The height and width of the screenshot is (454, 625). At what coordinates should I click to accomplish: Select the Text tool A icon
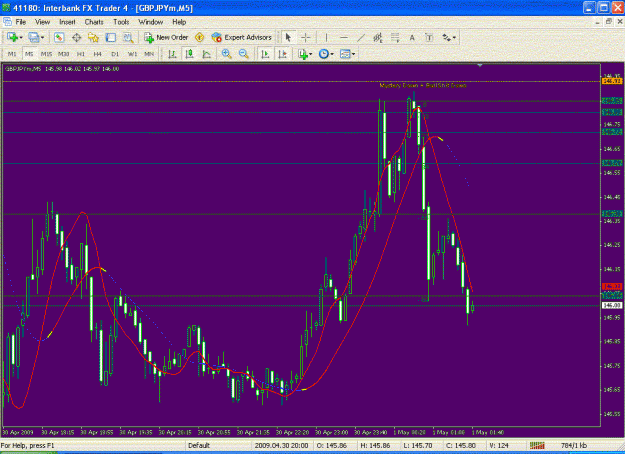coord(412,37)
